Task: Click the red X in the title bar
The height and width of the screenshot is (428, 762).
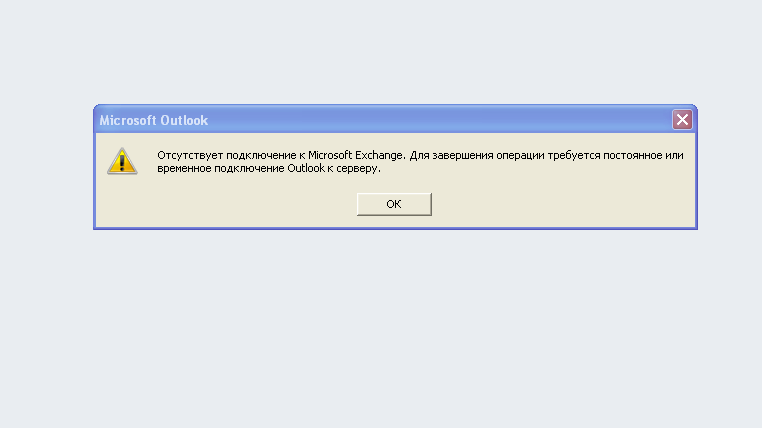Action: (682, 120)
